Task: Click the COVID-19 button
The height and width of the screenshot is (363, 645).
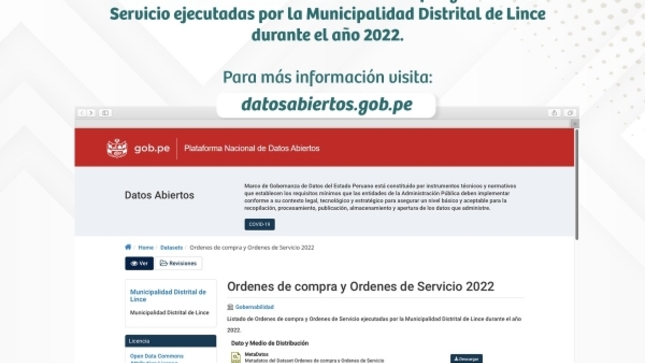Action: [260, 224]
